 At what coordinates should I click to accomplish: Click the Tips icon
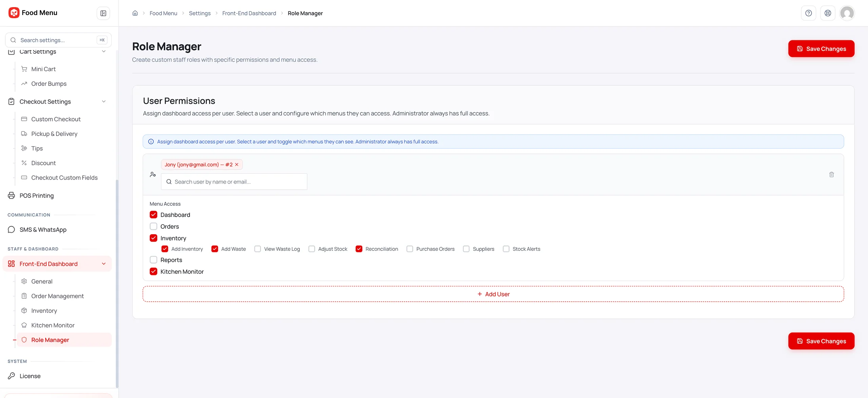coord(24,148)
